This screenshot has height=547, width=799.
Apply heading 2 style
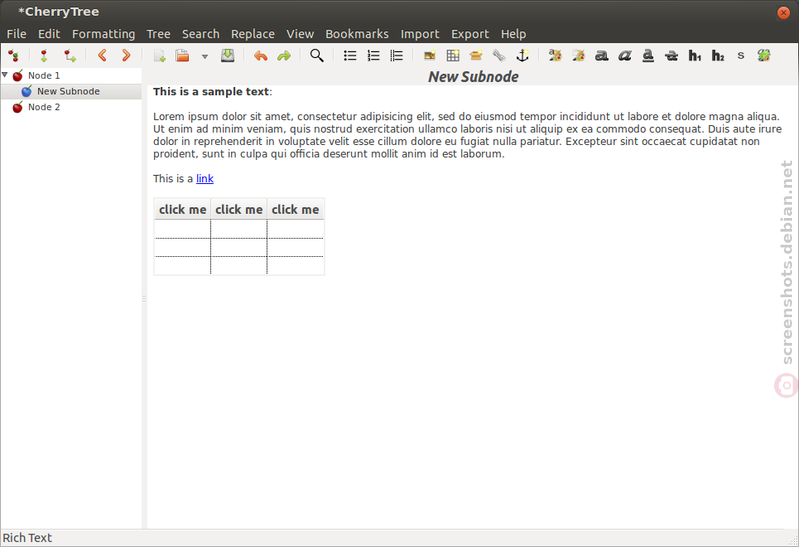click(x=718, y=56)
